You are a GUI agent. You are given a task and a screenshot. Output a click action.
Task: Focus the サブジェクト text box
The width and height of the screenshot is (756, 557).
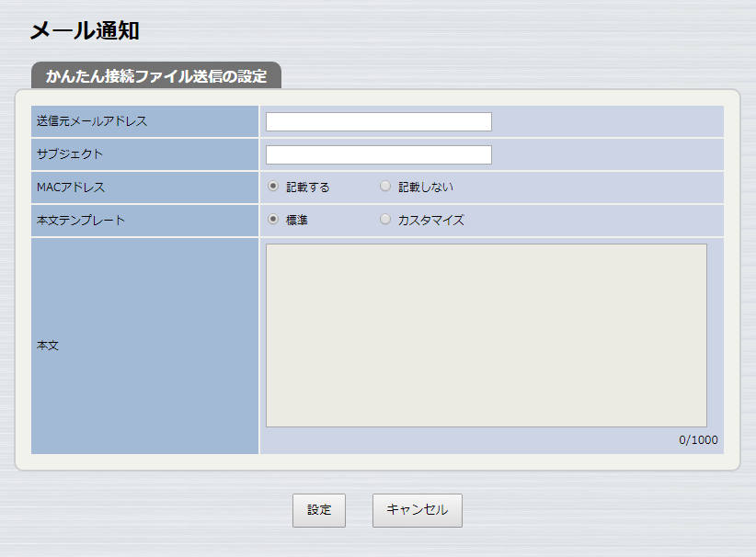[378, 154]
